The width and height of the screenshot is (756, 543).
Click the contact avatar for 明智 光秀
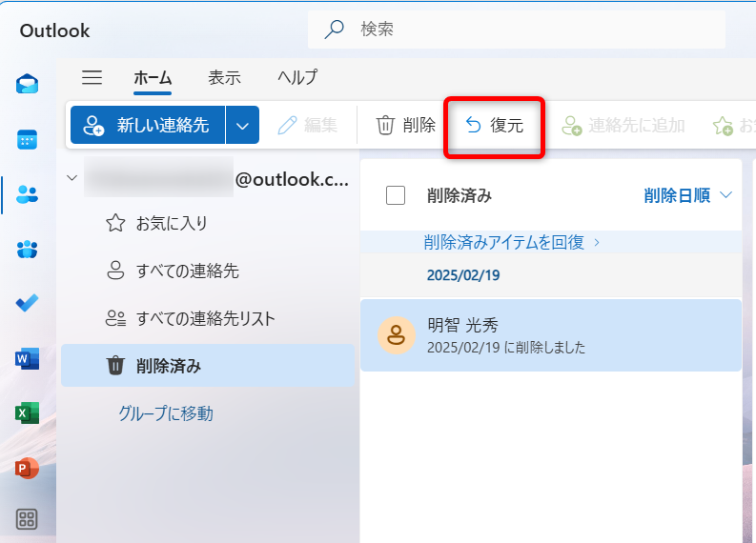(x=397, y=335)
